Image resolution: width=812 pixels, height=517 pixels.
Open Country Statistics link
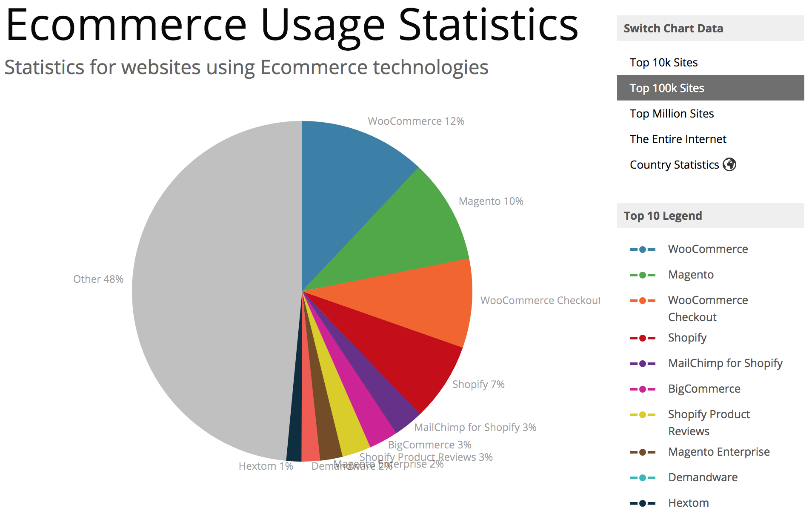click(674, 165)
